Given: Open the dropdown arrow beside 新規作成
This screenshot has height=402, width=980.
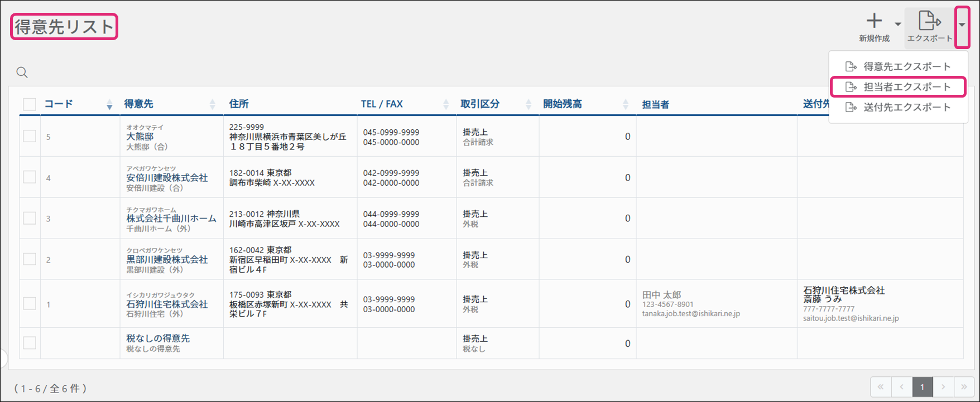Looking at the screenshot, I should pos(898,24).
